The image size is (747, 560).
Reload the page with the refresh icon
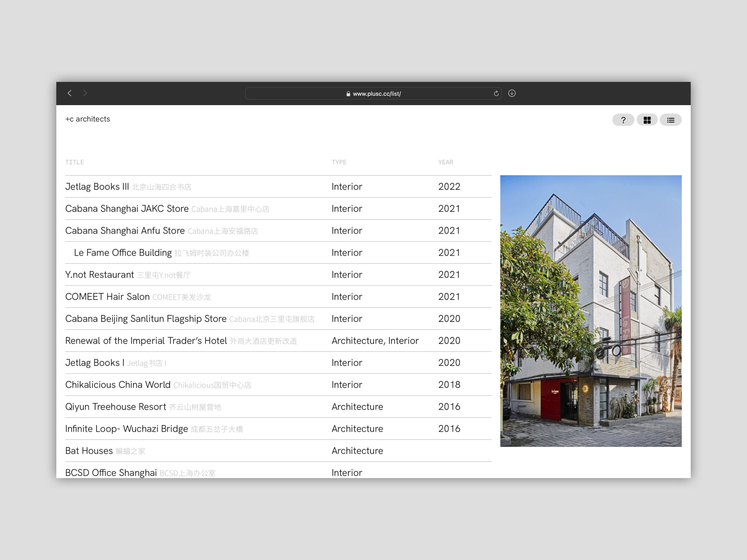click(496, 94)
